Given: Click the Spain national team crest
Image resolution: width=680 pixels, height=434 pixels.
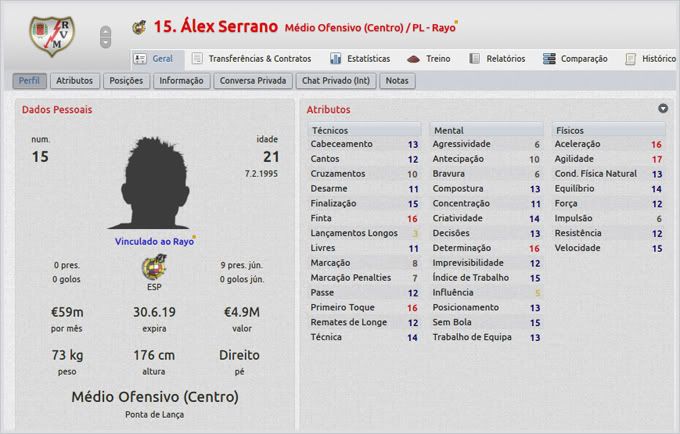Looking at the screenshot, I should pos(153,267).
